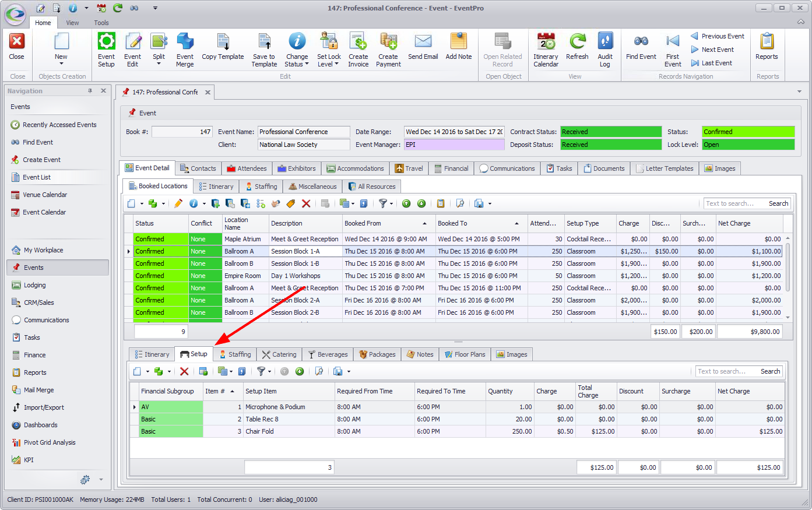The width and height of the screenshot is (812, 510).
Task: Open Reports from the ribbon
Action: 767,47
